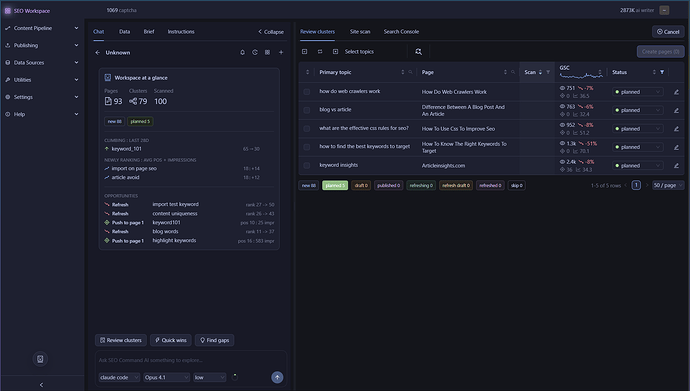The image size is (690, 391).
Task: Open status dropdown for 'keyword insights' row
Action: coord(638,166)
